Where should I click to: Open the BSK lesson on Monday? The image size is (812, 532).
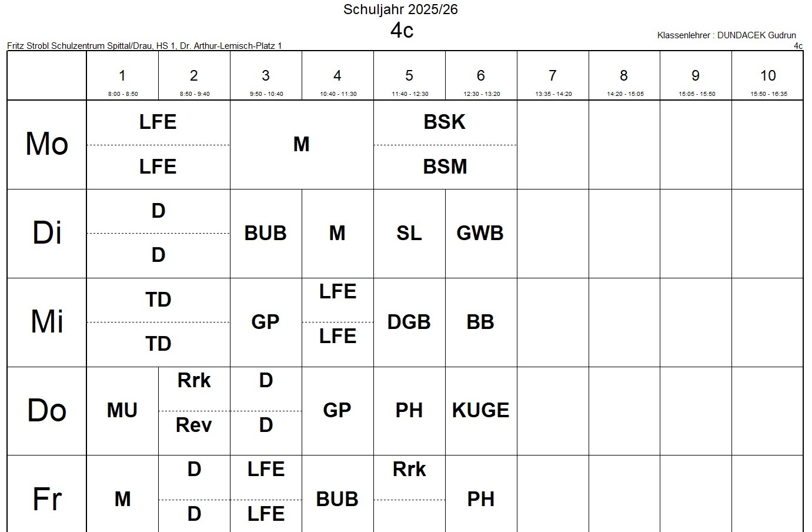[445, 122]
